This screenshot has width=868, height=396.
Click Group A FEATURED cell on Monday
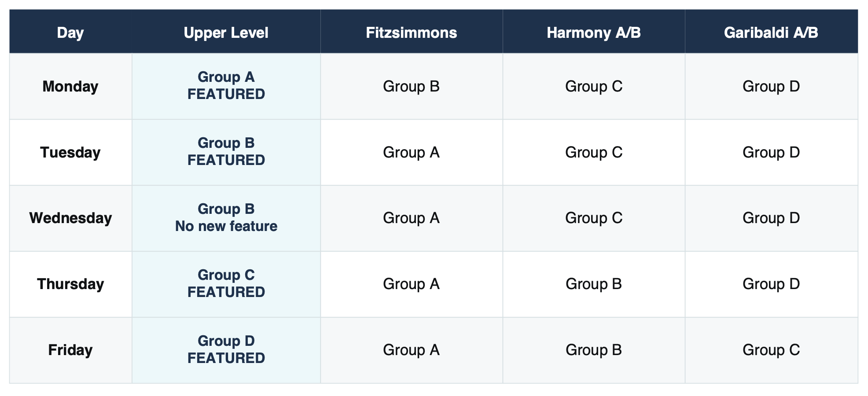(226, 86)
